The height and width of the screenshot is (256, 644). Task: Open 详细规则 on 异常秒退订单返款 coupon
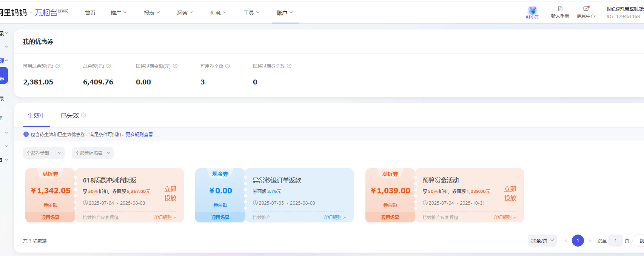pyautogui.click(x=334, y=218)
